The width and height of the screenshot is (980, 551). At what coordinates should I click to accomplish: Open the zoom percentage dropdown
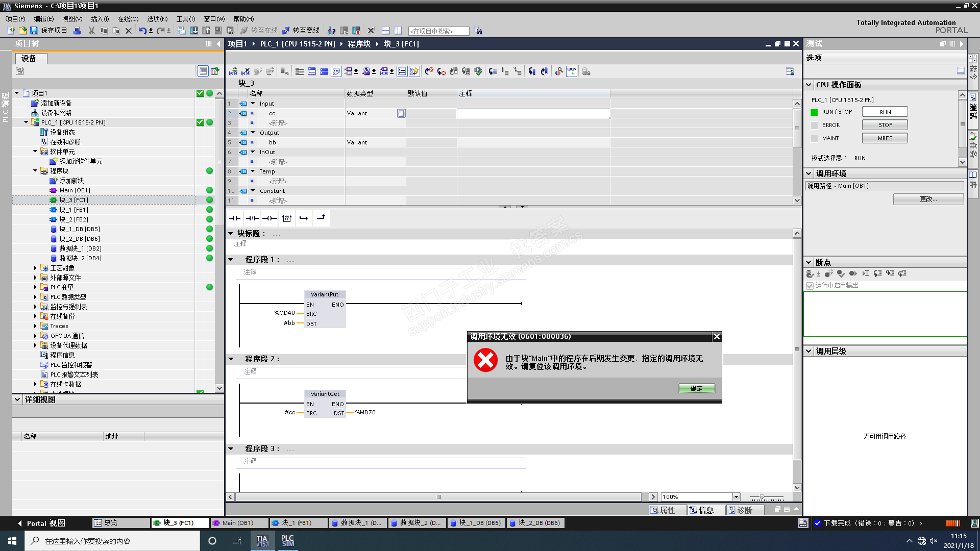click(x=736, y=497)
